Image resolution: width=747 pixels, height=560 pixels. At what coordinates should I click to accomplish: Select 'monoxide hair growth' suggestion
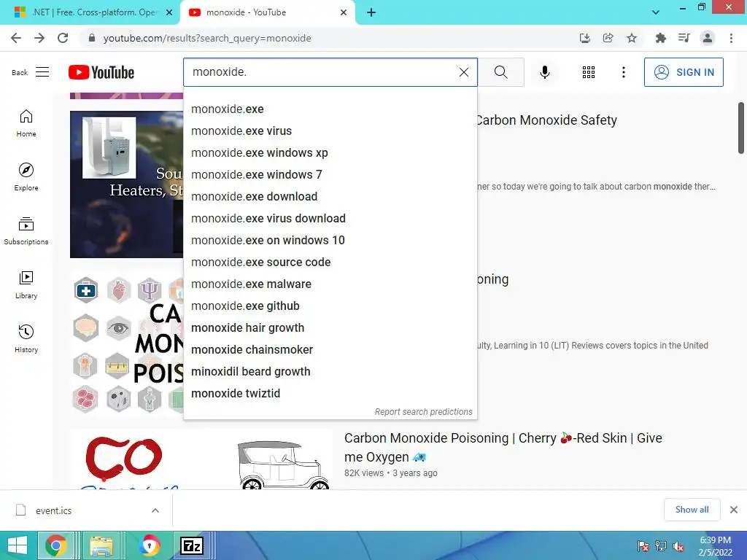[330, 328]
